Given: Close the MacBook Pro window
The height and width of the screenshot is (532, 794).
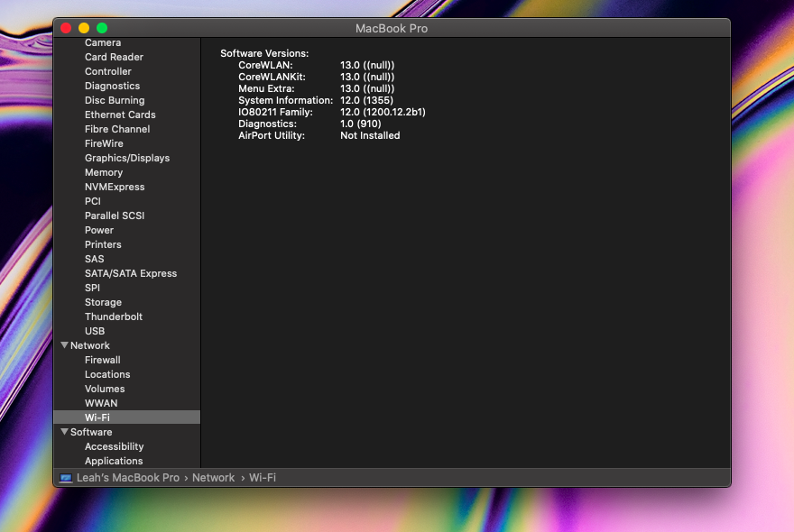Looking at the screenshot, I should pos(66,28).
